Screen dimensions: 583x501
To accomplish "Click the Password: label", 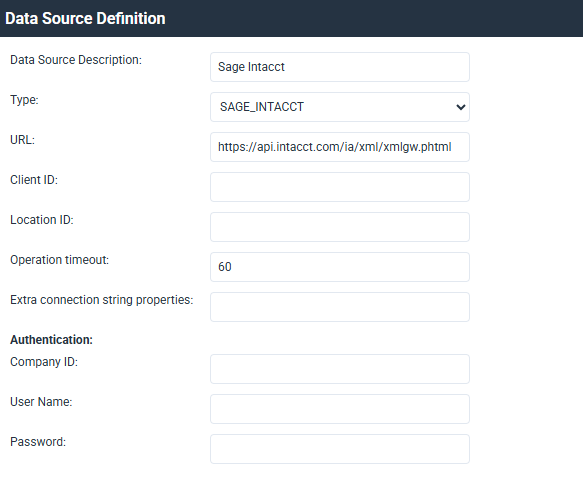I will coord(38,442).
